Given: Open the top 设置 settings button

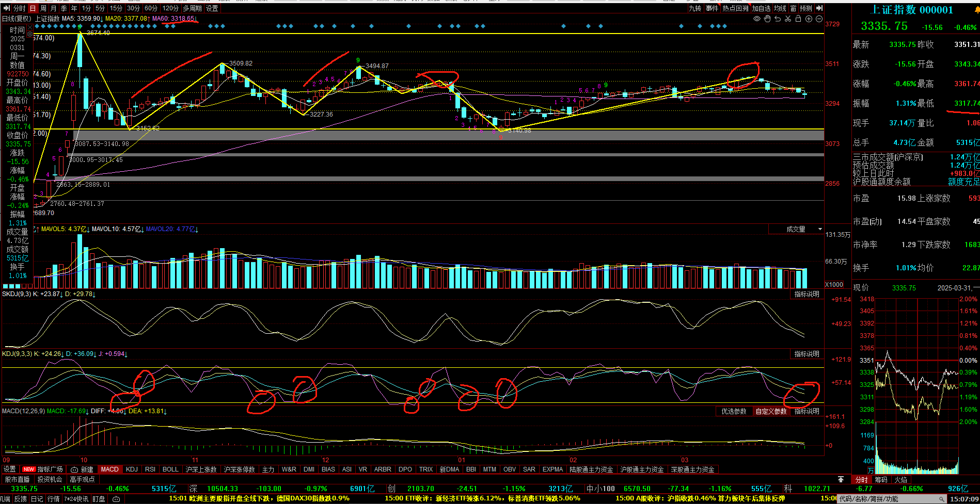Looking at the screenshot, I should click(212, 8).
